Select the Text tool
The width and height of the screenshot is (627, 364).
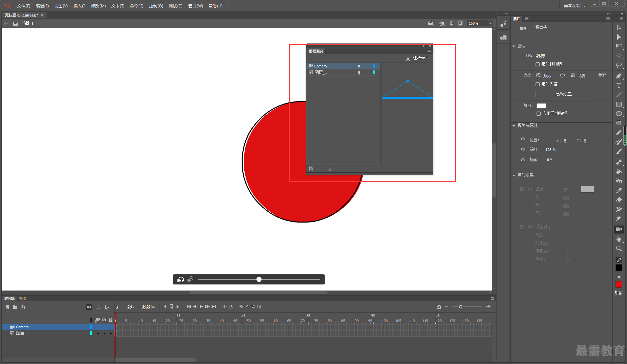coord(619,85)
